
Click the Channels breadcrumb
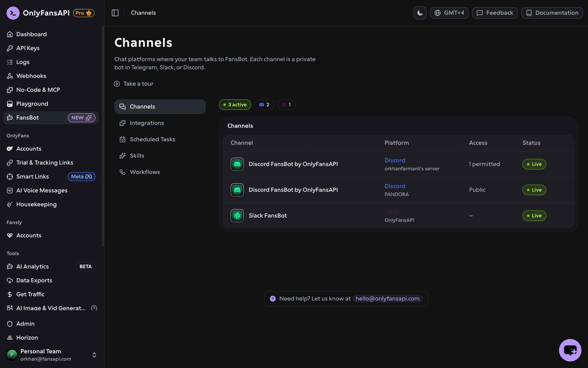[x=143, y=13]
